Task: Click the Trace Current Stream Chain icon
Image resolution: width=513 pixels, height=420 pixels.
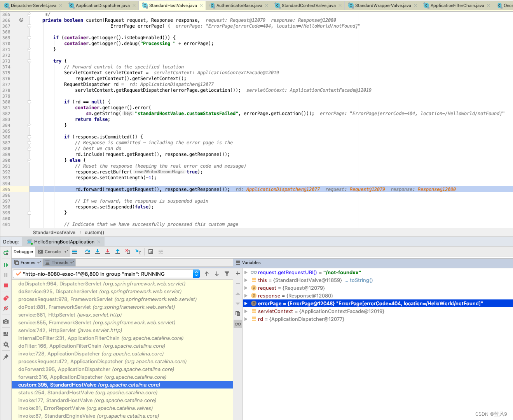Action: click(161, 252)
